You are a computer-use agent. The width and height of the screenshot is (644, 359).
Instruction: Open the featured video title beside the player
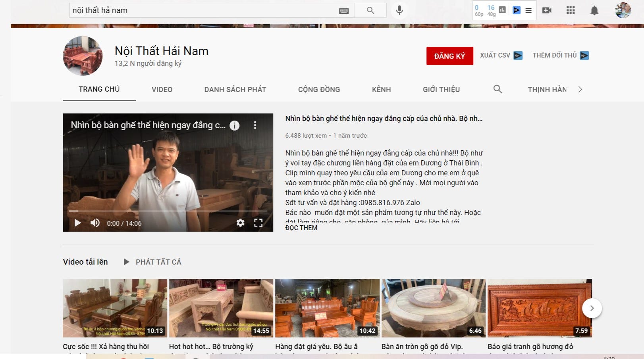(384, 119)
